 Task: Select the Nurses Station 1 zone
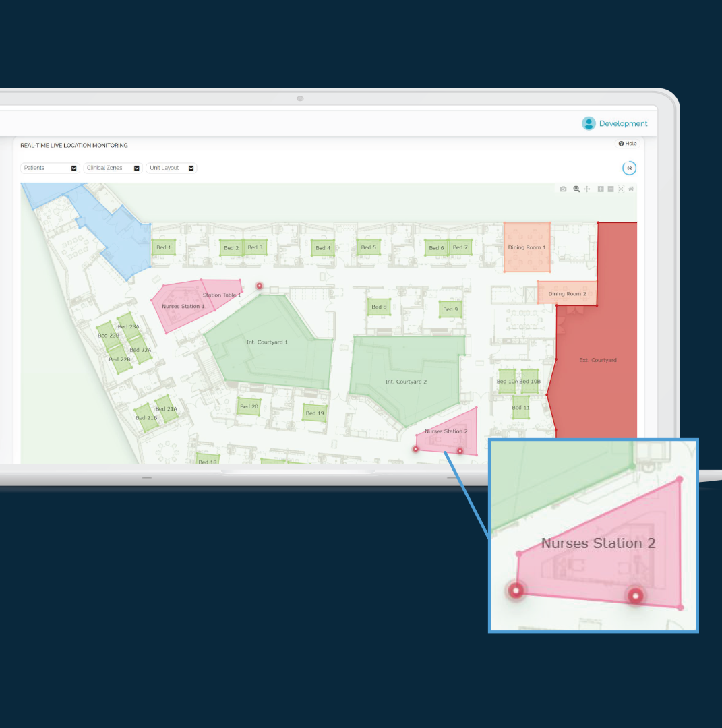point(181,307)
